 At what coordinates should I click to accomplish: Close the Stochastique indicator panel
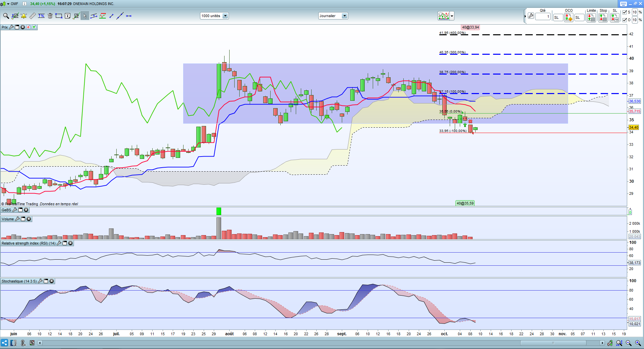(51, 281)
